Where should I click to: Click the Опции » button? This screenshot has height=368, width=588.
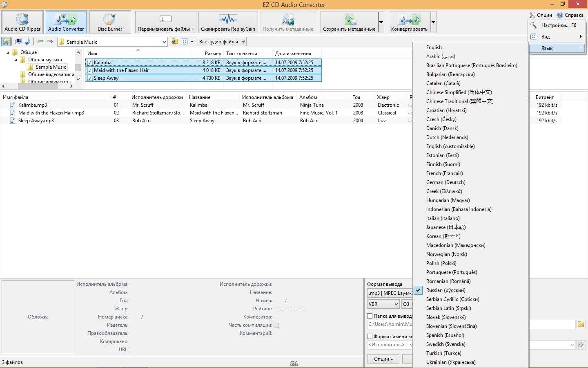pos(383,359)
